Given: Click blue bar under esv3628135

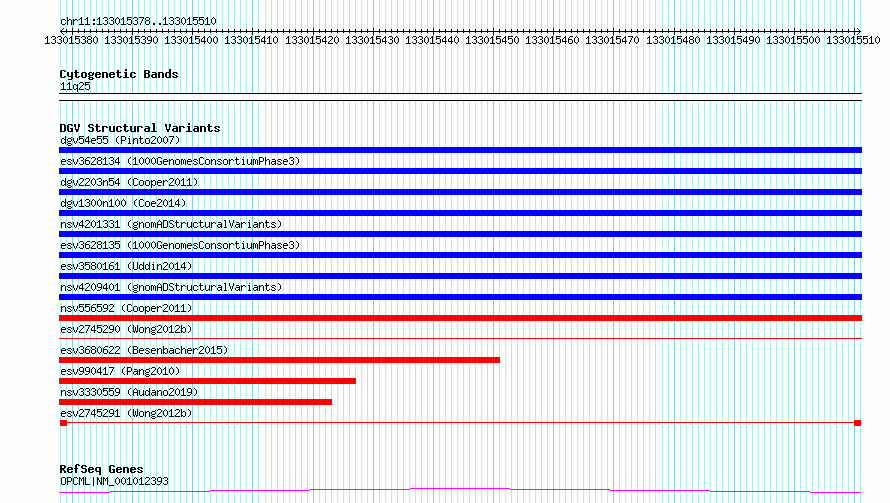Looking at the screenshot, I should pos(460,255).
